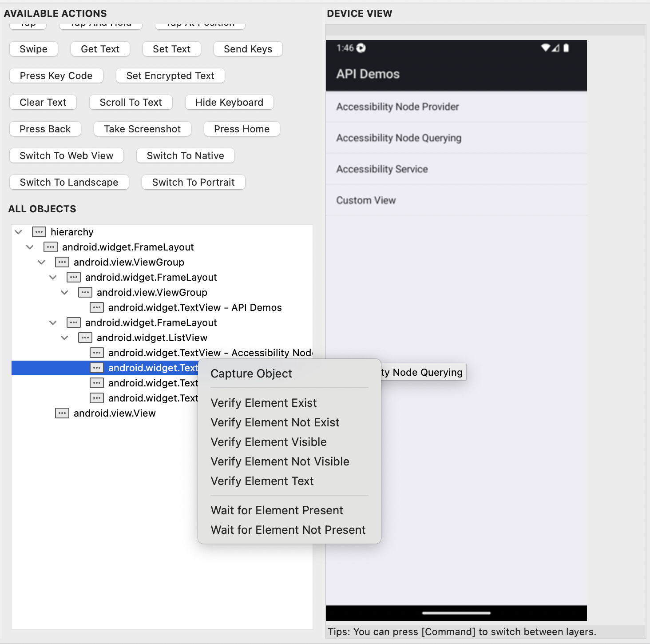Viewport: 650px width, 644px height.
Task: Click icon beside android.view.View row
Action: pyautogui.click(x=62, y=413)
